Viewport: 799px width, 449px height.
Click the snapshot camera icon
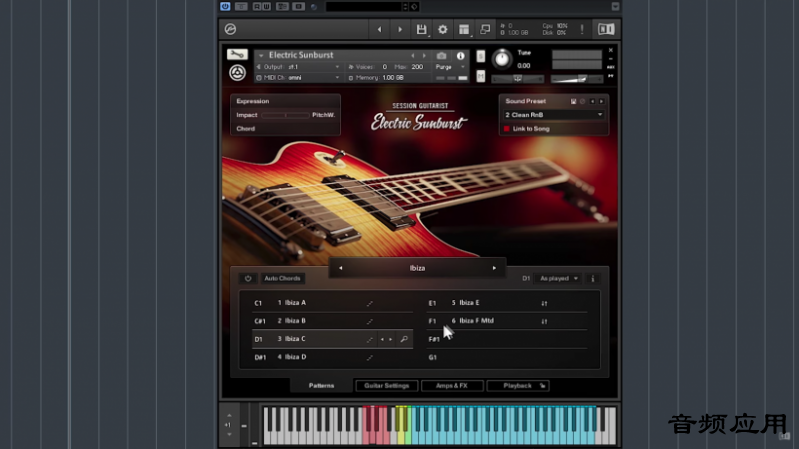[x=441, y=56]
